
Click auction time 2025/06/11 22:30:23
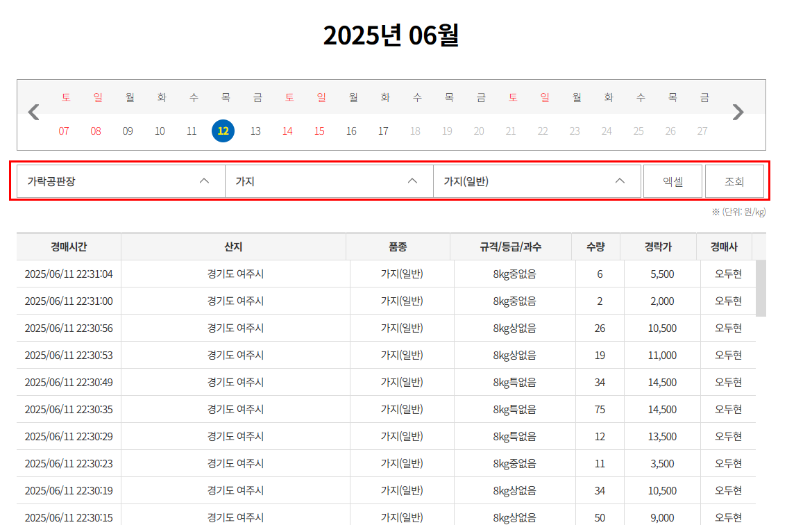(x=69, y=463)
